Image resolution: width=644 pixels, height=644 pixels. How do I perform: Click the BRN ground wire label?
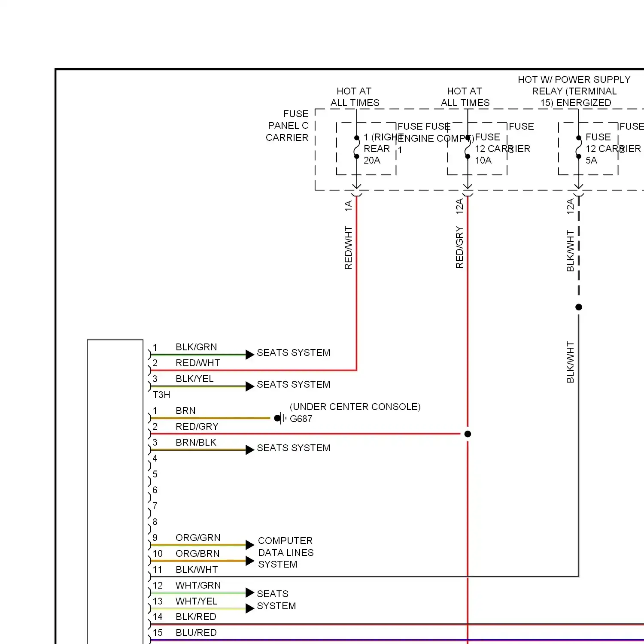(185, 410)
